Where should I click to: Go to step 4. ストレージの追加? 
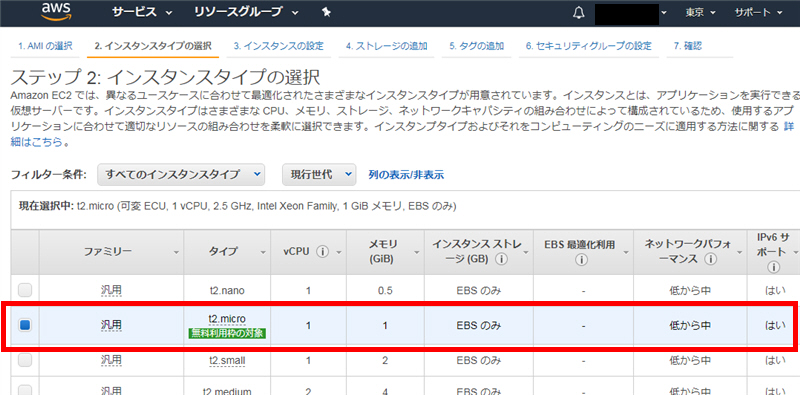[386, 46]
